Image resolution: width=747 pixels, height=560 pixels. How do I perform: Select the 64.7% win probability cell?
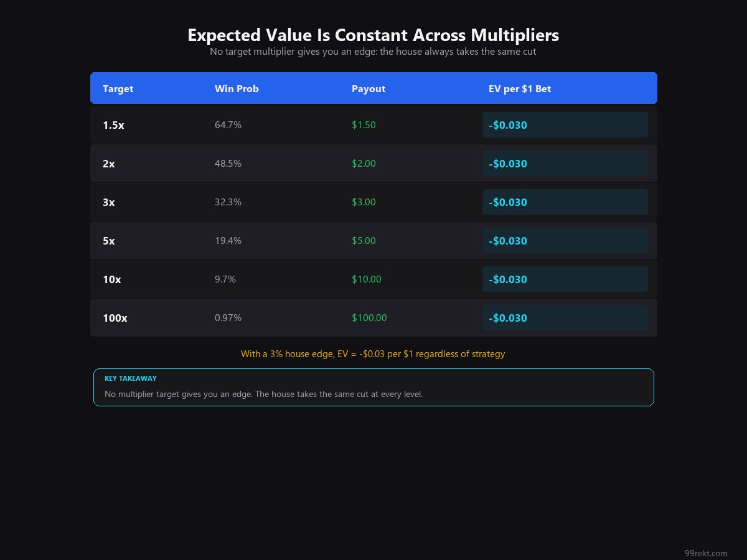(x=228, y=125)
